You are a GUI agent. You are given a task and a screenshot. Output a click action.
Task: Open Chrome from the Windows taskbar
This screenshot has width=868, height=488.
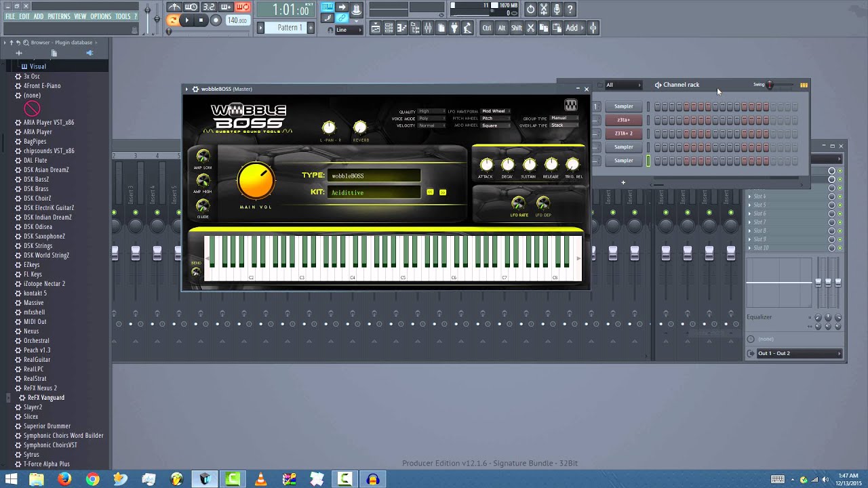(92, 479)
